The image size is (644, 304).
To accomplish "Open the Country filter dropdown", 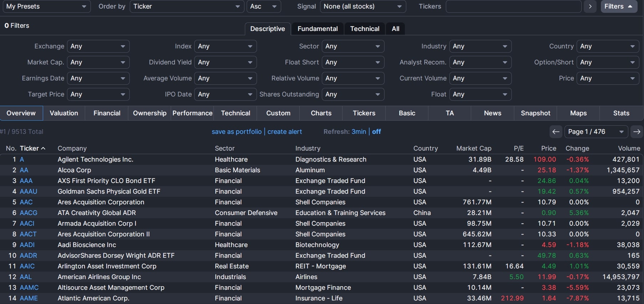I will click(608, 46).
